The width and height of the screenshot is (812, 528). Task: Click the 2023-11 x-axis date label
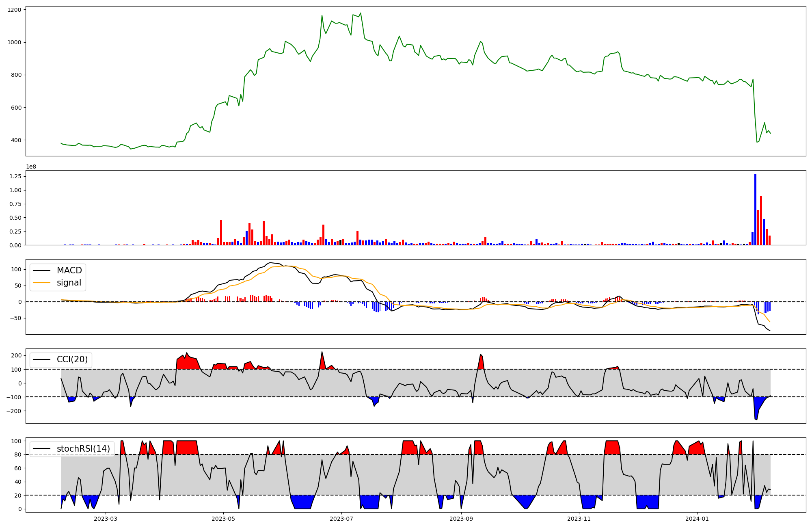point(579,519)
